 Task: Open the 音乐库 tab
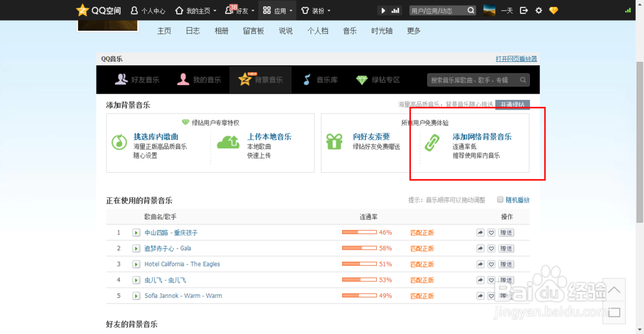320,80
